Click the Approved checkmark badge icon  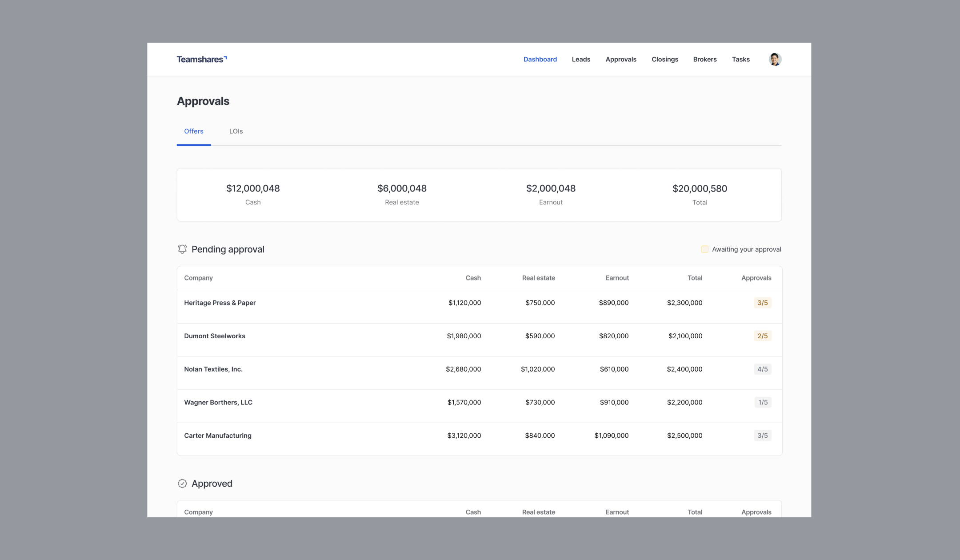[x=182, y=484]
